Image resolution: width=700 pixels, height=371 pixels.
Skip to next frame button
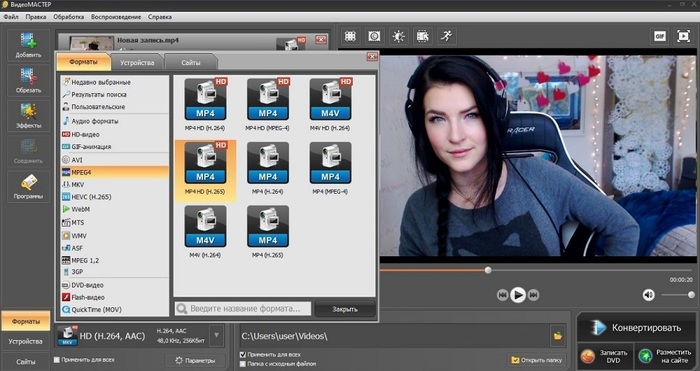tap(533, 295)
